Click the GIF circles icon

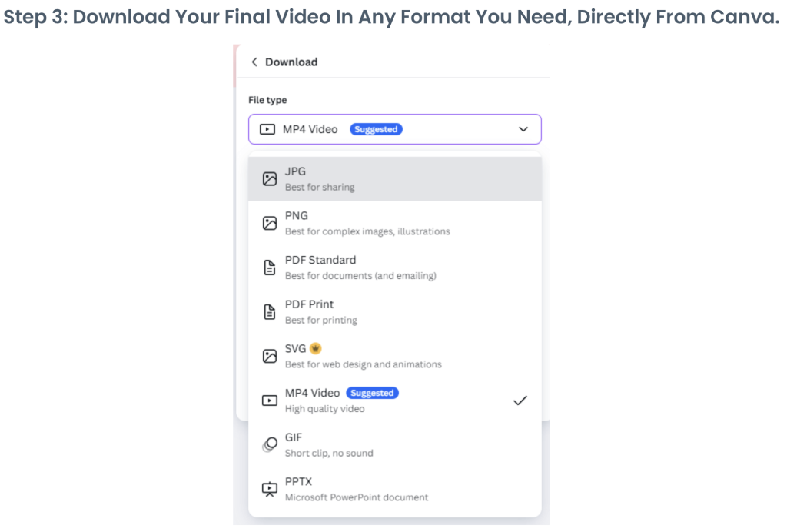pos(269,444)
